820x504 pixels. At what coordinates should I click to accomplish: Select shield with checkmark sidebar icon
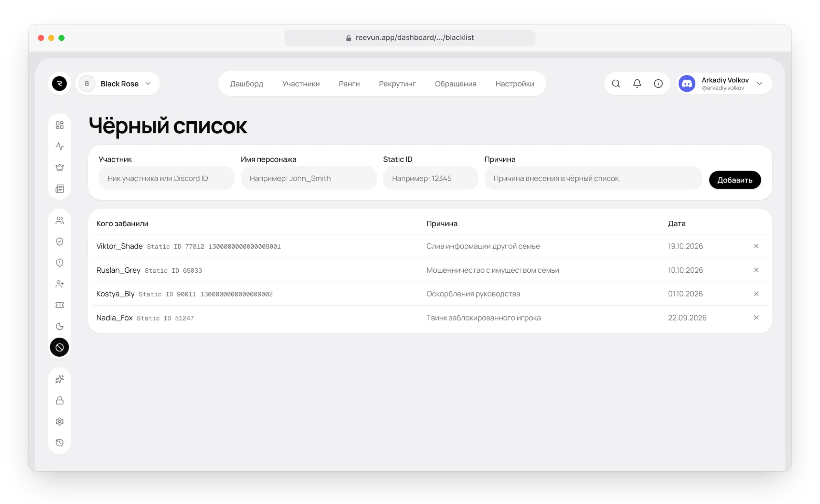[59, 242]
